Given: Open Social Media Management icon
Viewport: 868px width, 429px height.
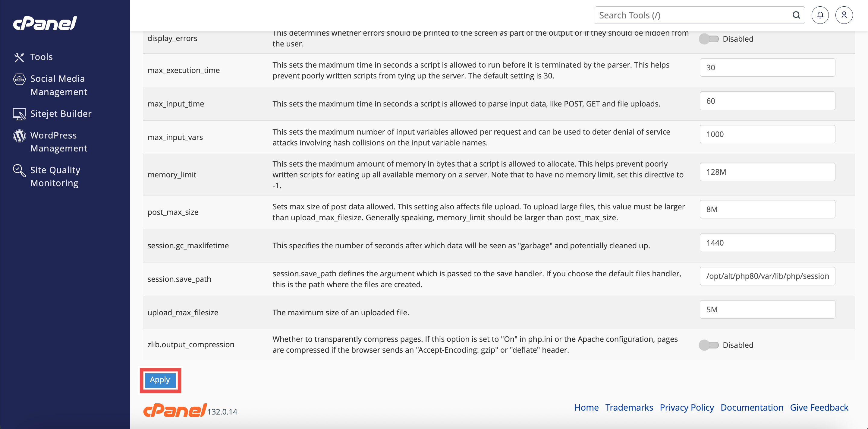Looking at the screenshot, I should tap(19, 79).
